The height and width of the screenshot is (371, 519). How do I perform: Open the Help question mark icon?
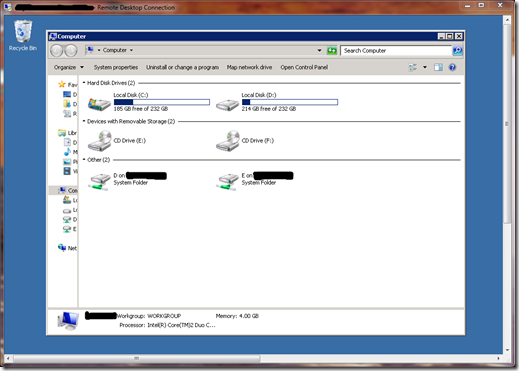(x=452, y=67)
